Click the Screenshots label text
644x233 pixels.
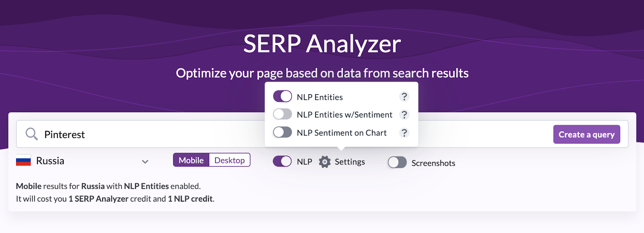pyautogui.click(x=433, y=163)
